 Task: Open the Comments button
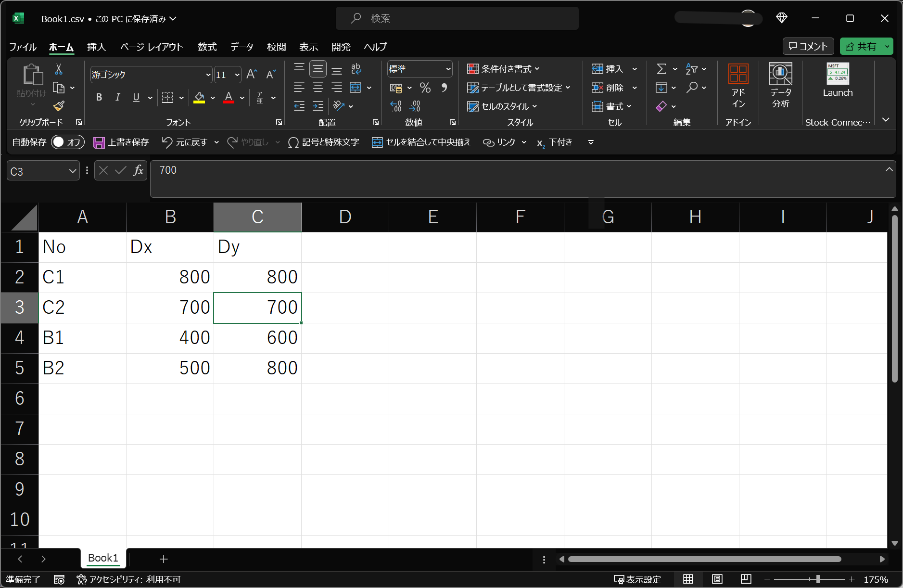[x=808, y=46]
